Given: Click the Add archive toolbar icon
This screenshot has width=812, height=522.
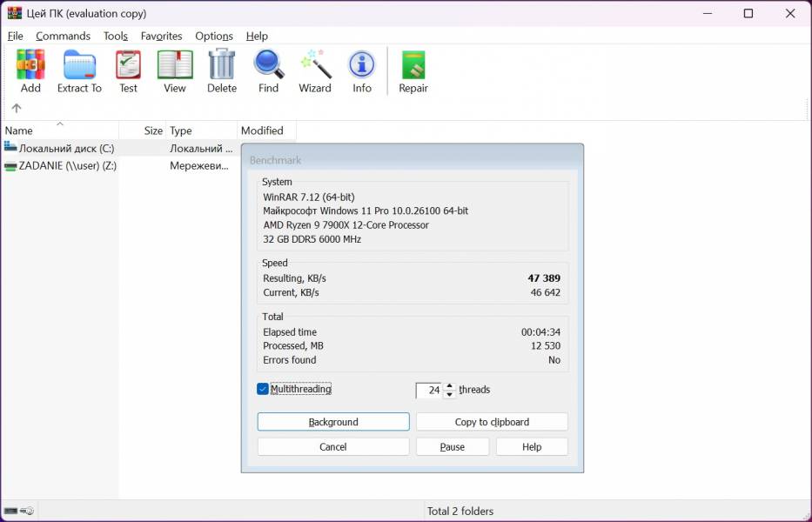Looking at the screenshot, I should pyautogui.click(x=30, y=66).
